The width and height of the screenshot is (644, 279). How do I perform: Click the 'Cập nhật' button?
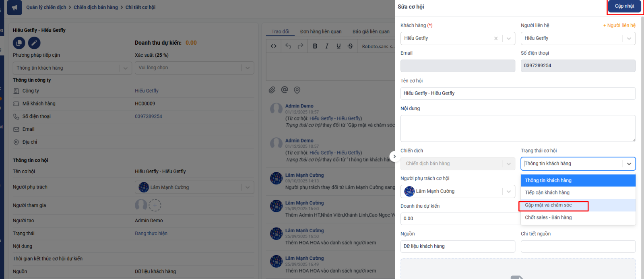[x=624, y=6]
